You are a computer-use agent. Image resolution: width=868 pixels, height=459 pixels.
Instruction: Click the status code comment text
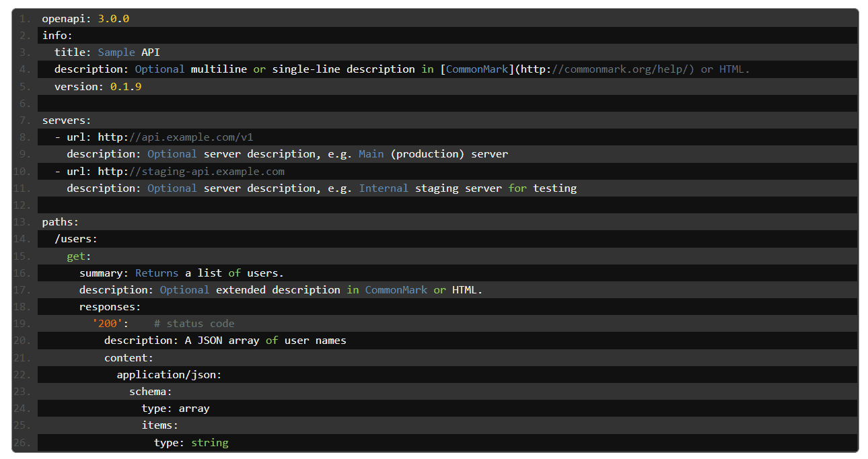tap(194, 323)
